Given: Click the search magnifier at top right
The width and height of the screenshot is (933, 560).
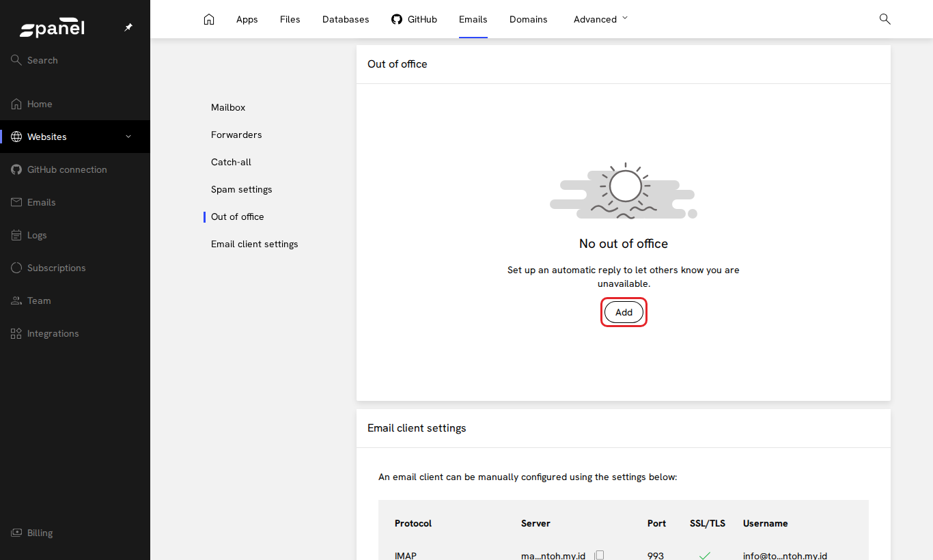Looking at the screenshot, I should click(885, 19).
